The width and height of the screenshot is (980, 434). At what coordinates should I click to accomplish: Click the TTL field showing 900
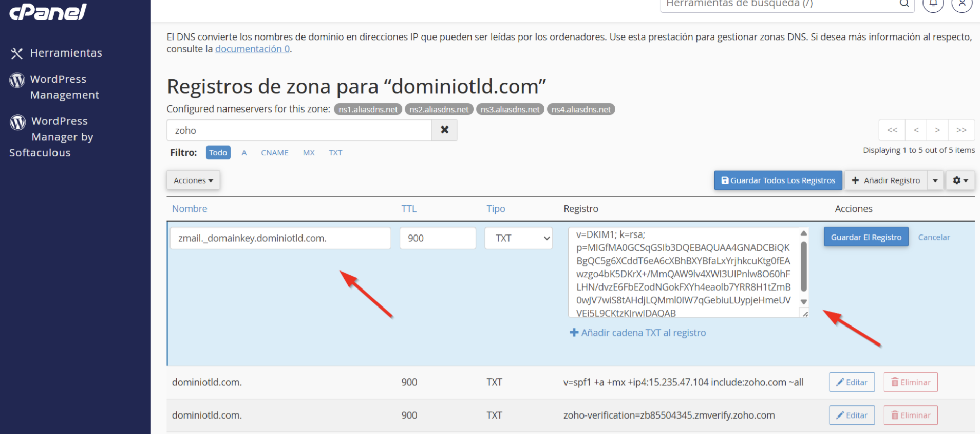pos(437,238)
